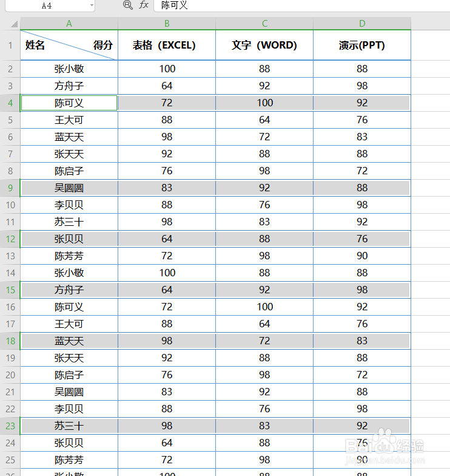Select row 18 header

coord(10,341)
